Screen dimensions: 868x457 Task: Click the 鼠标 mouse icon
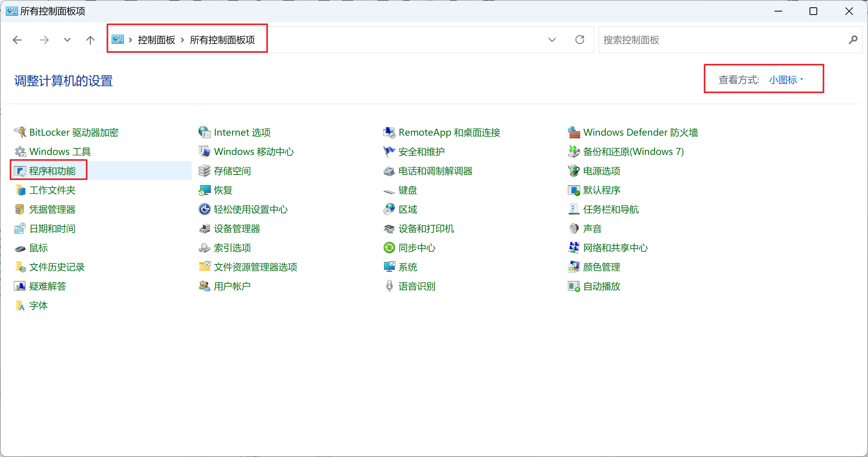tap(20, 248)
